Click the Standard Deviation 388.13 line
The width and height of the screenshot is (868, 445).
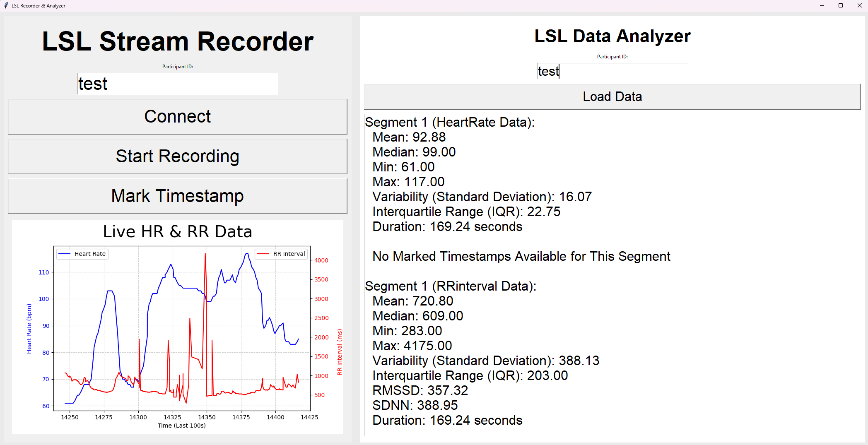point(486,361)
